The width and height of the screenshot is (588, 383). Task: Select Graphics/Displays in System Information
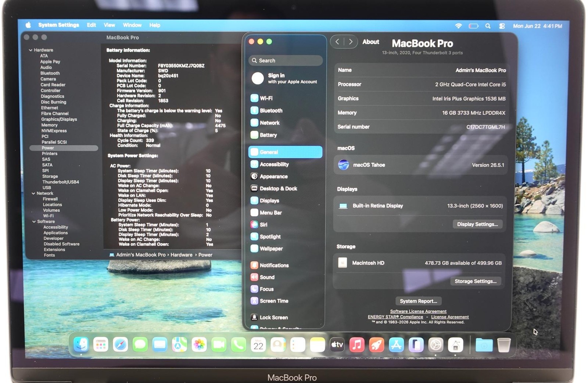click(x=59, y=119)
